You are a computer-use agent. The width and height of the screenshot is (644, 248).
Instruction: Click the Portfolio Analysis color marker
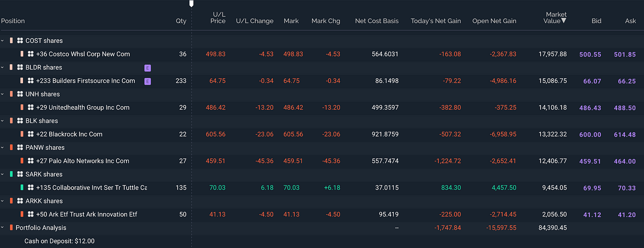(x=11, y=227)
